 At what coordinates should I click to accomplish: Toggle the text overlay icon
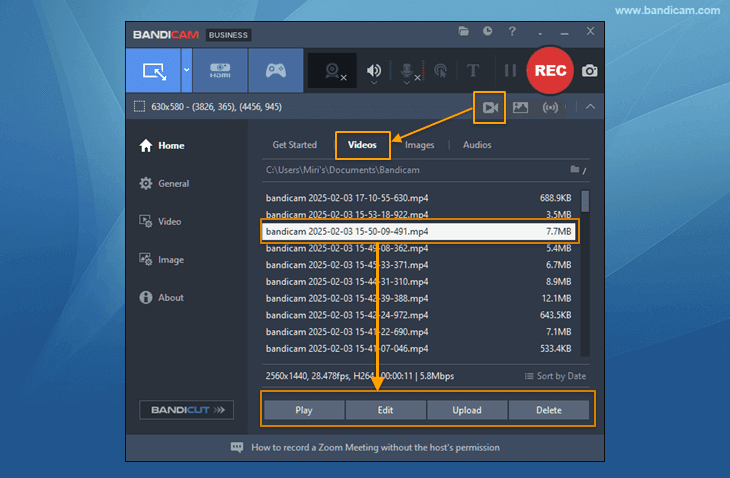coord(473,71)
